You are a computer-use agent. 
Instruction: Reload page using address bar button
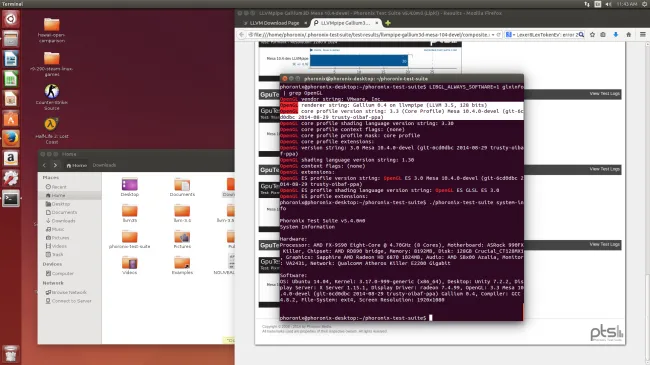[x=498, y=35]
